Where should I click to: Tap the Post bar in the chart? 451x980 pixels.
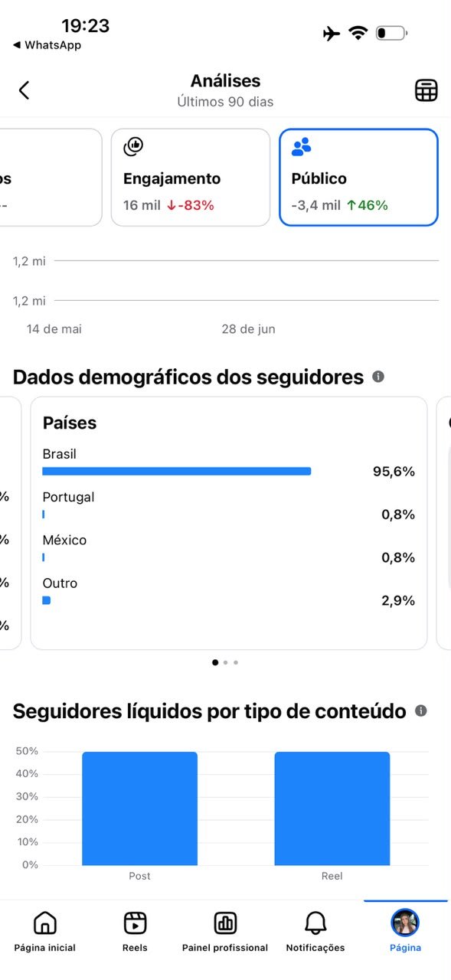click(139, 808)
